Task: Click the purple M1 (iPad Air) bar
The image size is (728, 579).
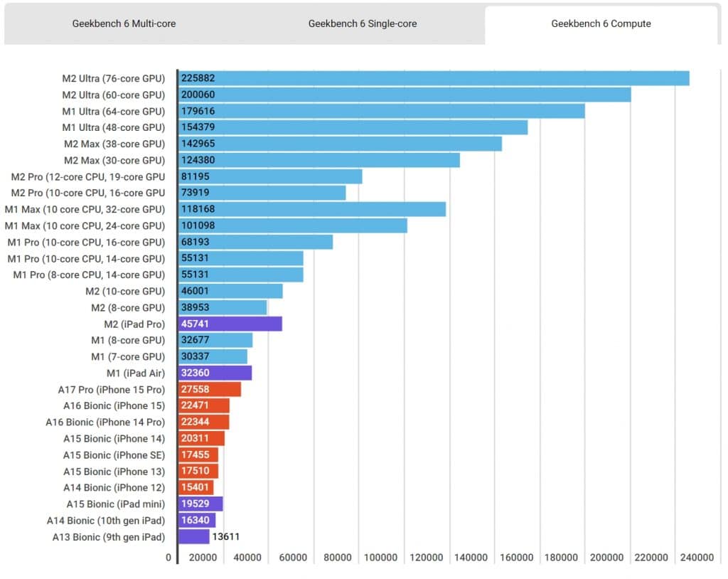Action: tap(215, 373)
